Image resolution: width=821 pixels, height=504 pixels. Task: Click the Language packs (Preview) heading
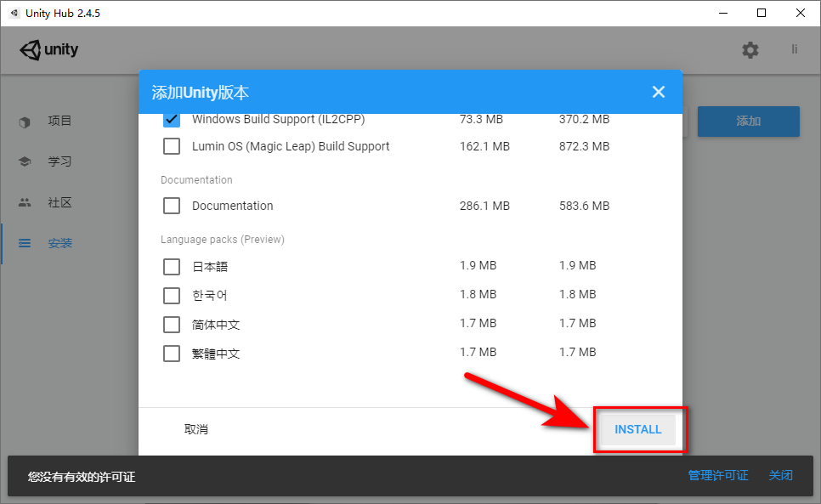pos(223,240)
